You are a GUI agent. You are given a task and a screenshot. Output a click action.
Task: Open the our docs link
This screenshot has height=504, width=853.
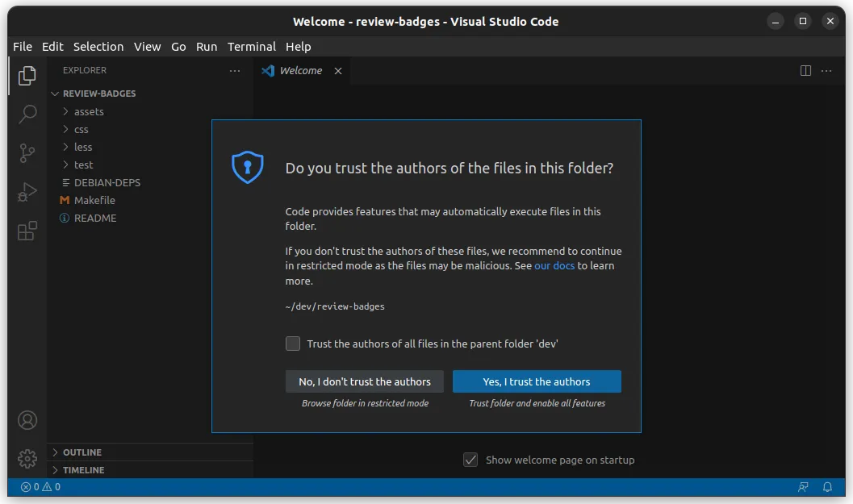click(x=554, y=265)
